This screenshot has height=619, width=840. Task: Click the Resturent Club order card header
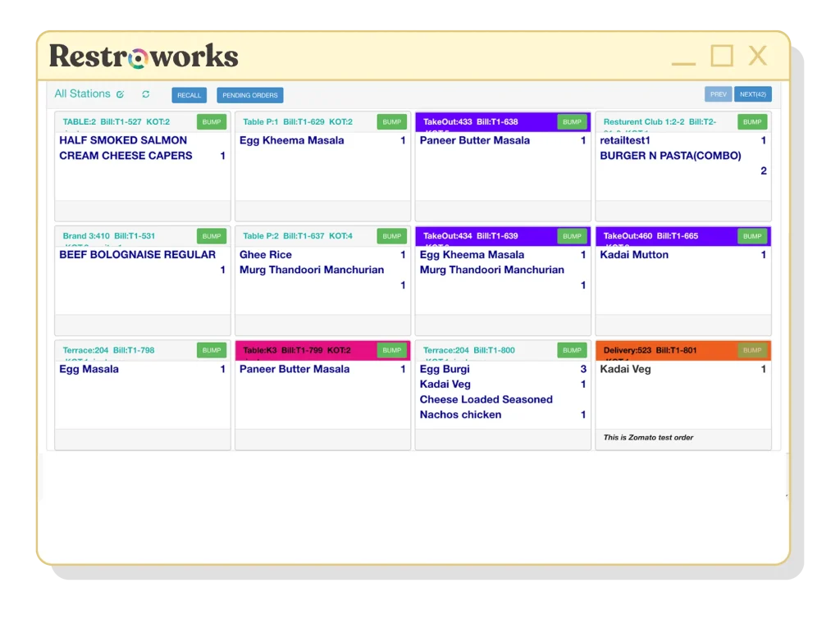coord(656,121)
